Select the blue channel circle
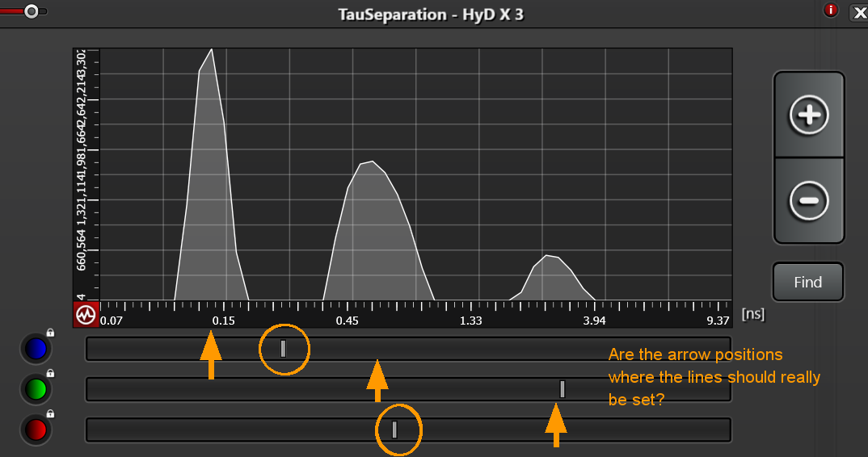 point(36,349)
